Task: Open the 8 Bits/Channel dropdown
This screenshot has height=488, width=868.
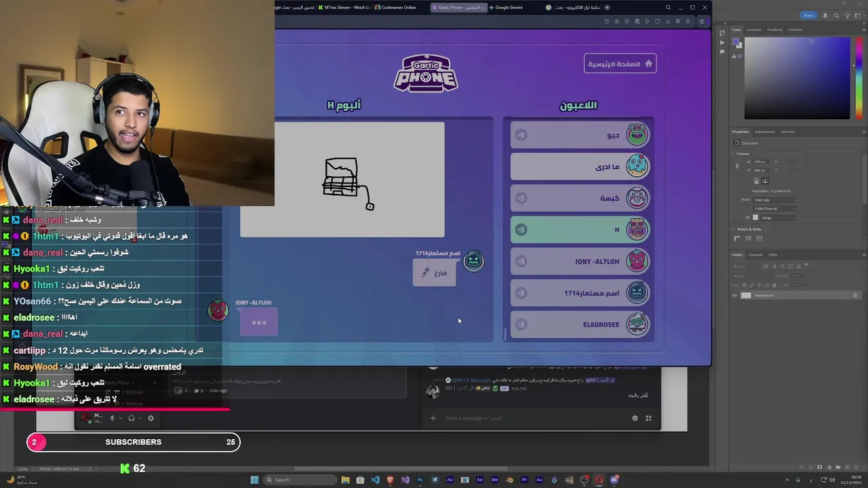Action: (774, 209)
